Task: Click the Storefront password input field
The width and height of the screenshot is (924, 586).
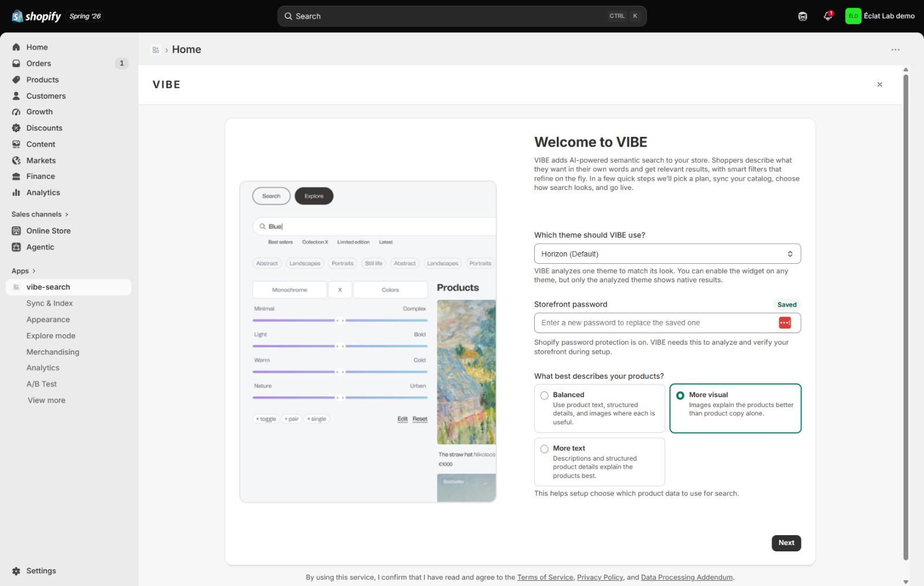Action: pos(667,323)
